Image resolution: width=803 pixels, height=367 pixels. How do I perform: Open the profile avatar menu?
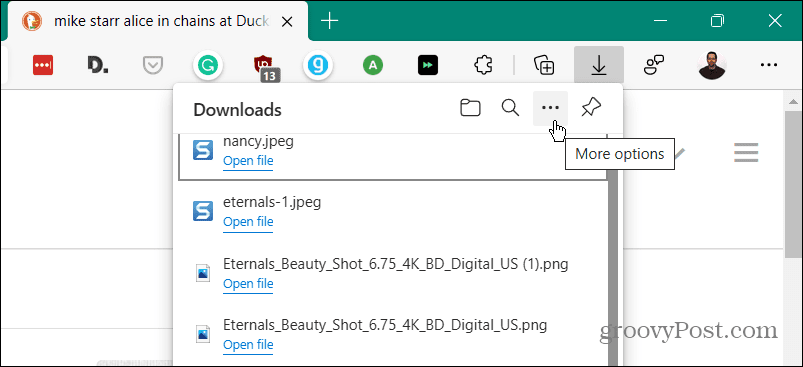click(x=712, y=65)
